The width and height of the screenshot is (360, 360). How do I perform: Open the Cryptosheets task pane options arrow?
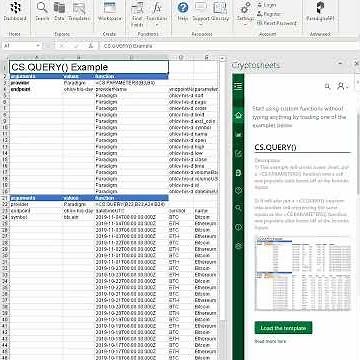click(340, 63)
